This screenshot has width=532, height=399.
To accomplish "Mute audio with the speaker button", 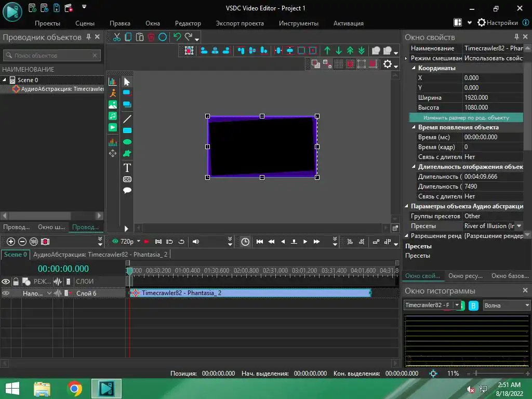I will [x=196, y=242].
